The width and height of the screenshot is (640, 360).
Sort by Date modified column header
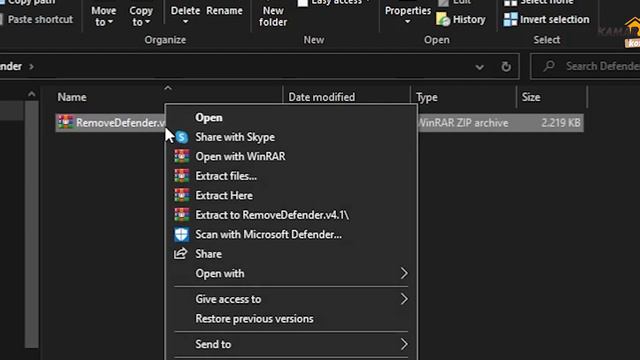(322, 97)
